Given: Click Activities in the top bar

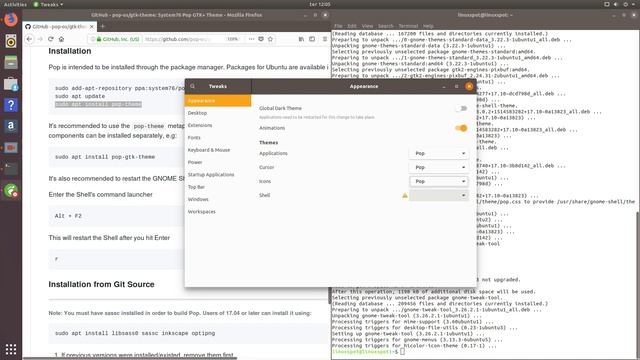Looking at the screenshot, I should 15,4.
